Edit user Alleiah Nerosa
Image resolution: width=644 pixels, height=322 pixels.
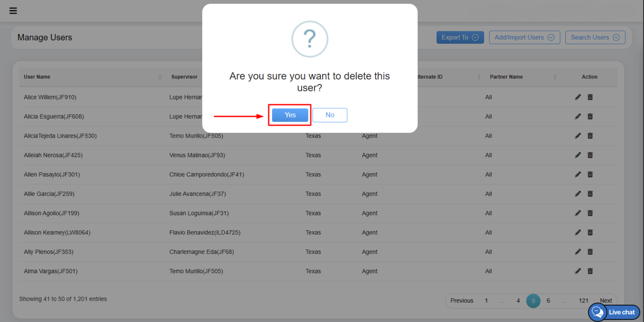point(578,155)
